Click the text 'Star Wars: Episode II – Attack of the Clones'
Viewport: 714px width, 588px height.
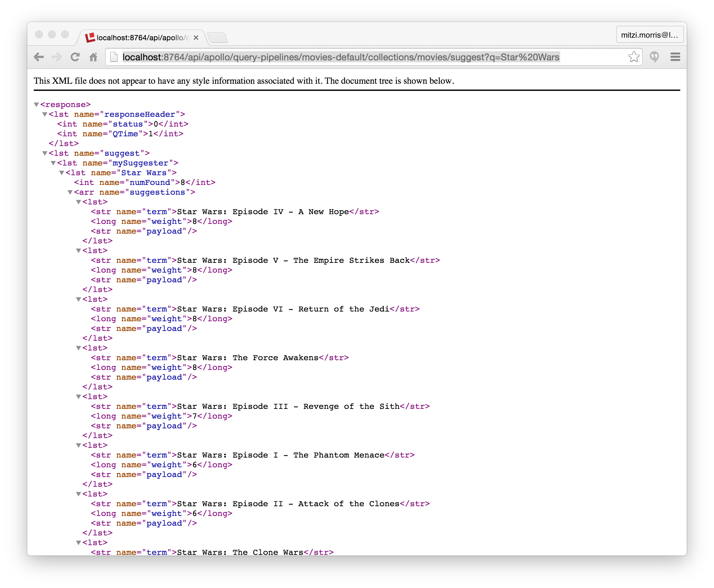click(288, 504)
